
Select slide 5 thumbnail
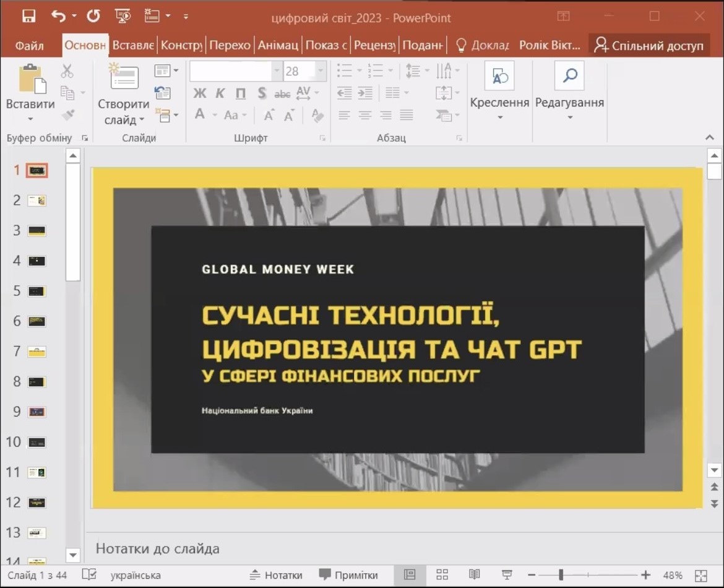[37, 291]
